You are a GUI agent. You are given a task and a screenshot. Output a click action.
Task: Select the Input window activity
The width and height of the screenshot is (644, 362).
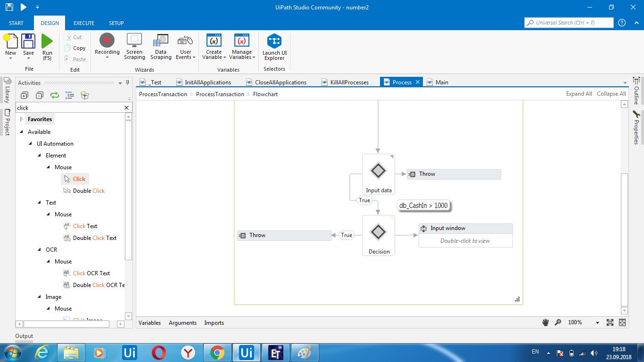pos(466,235)
